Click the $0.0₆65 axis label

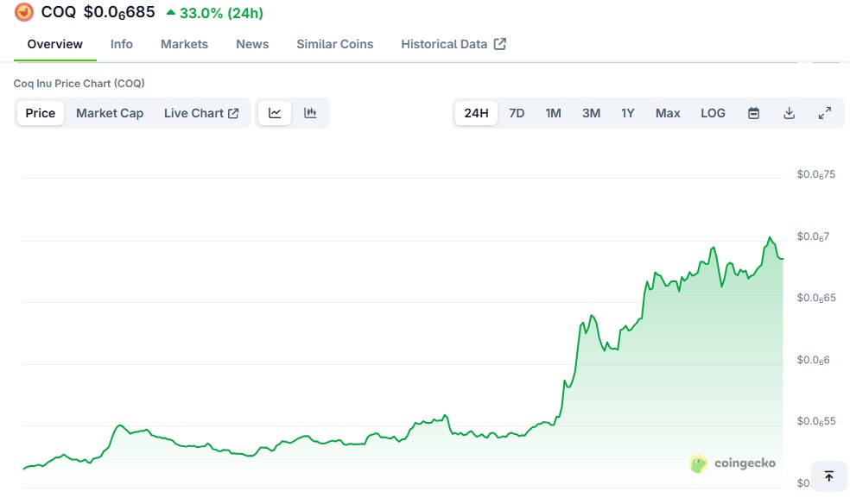(x=815, y=298)
